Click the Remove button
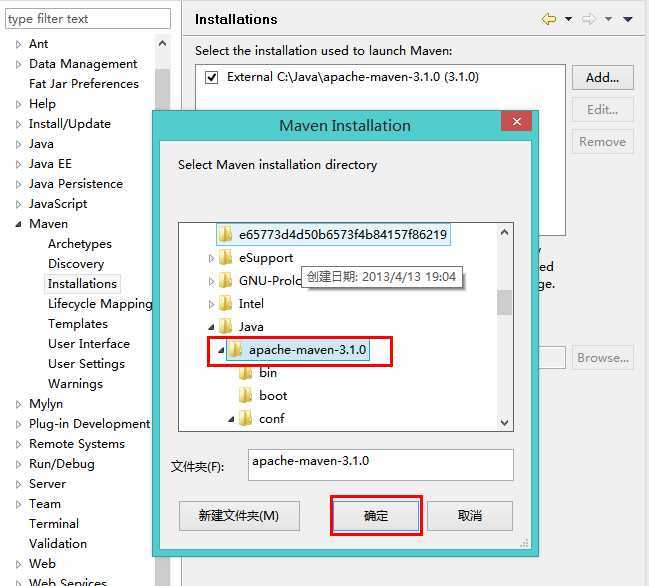Viewport: 649px width, 586px height. (603, 142)
